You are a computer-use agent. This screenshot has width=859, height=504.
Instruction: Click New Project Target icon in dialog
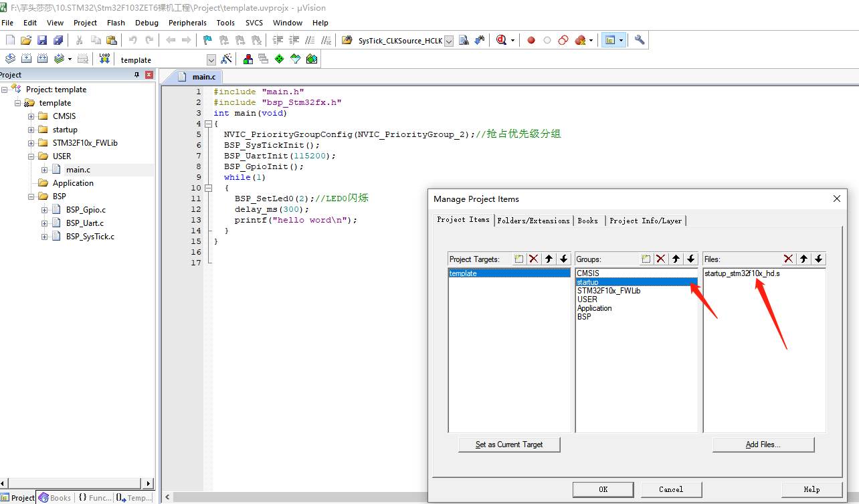click(519, 259)
